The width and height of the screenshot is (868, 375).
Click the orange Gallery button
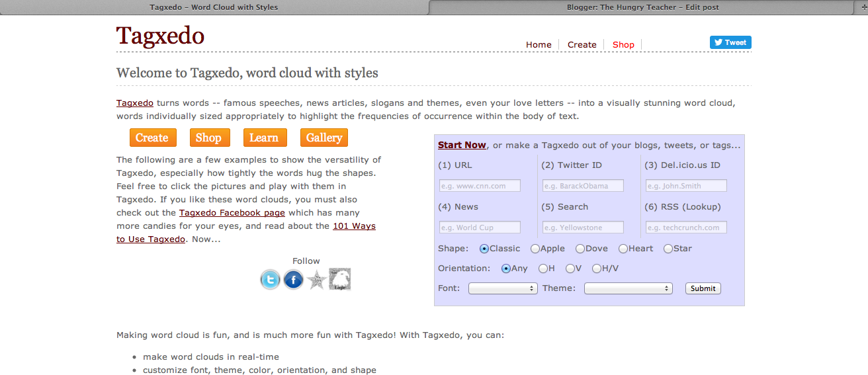tap(324, 138)
